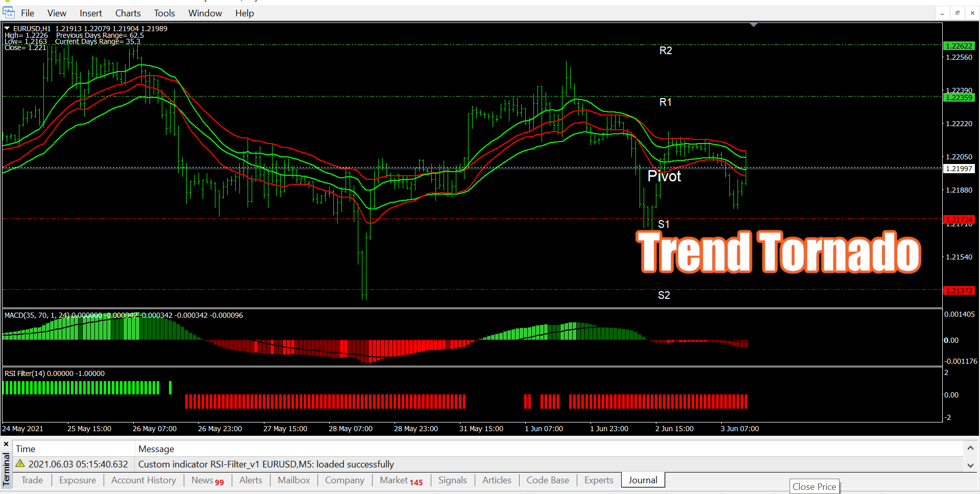Click the yellow warning icon in journal row
Image resolution: width=980 pixels, height=494 pixels.
[20, 463]
